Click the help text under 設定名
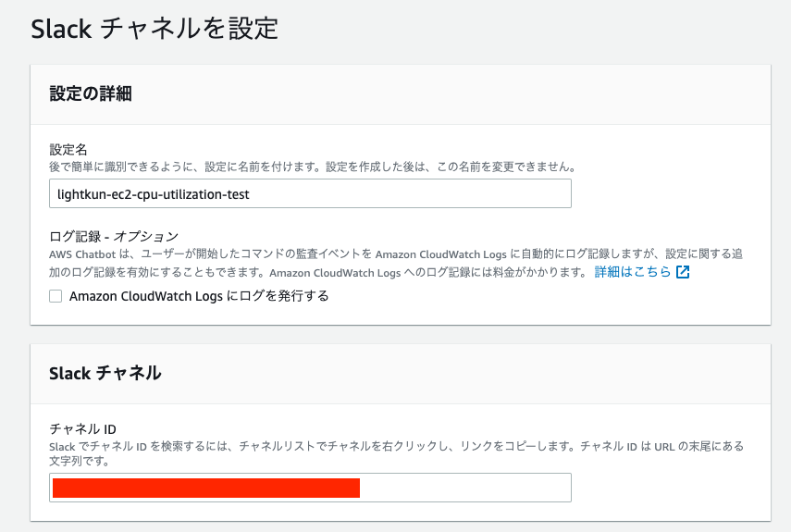The height and width of the screenshot is (532, 791). click(313, 167)
